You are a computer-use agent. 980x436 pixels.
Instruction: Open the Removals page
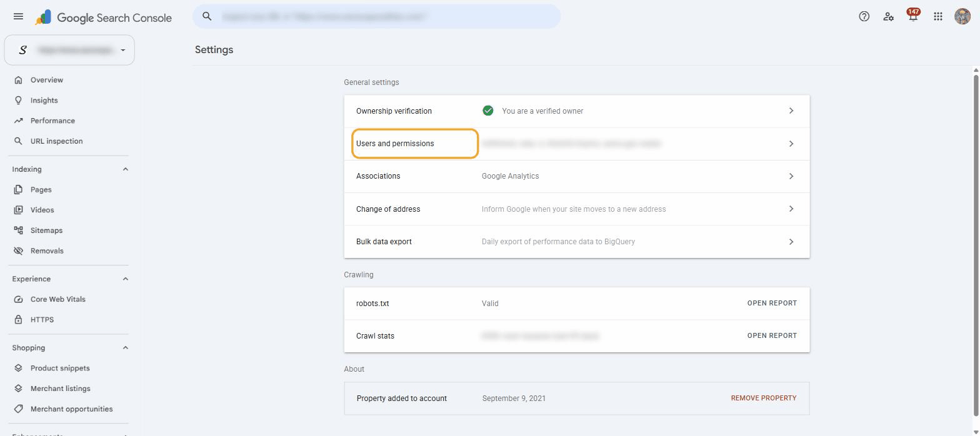47,251
